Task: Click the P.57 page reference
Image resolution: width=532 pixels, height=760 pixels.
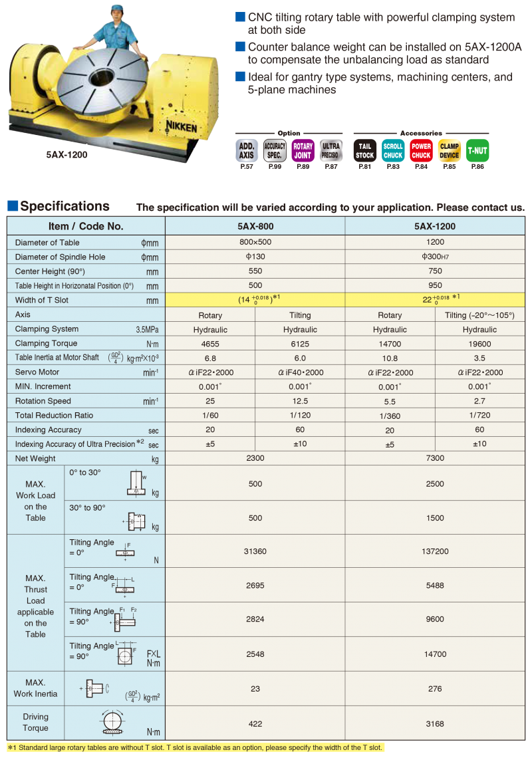Action: click(246, 167)
